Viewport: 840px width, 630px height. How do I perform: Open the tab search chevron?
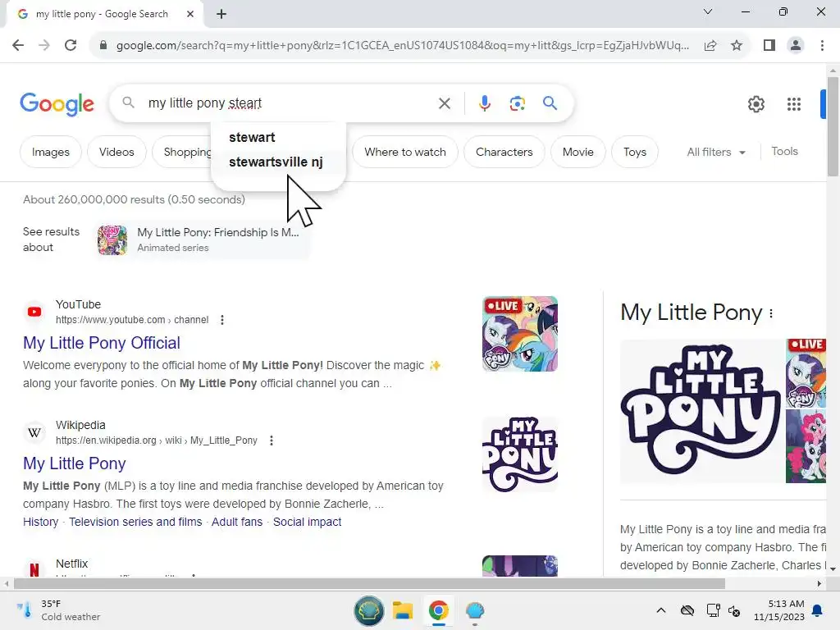(708, 11)
